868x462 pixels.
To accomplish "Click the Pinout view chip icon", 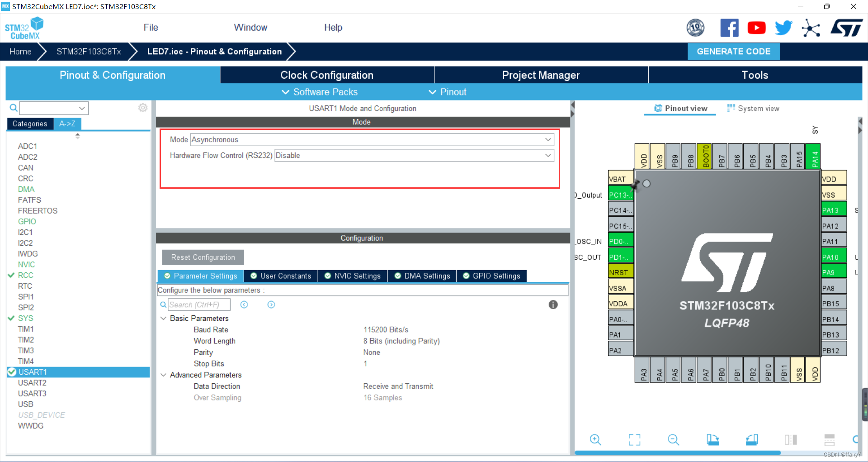I will point(658,108).
